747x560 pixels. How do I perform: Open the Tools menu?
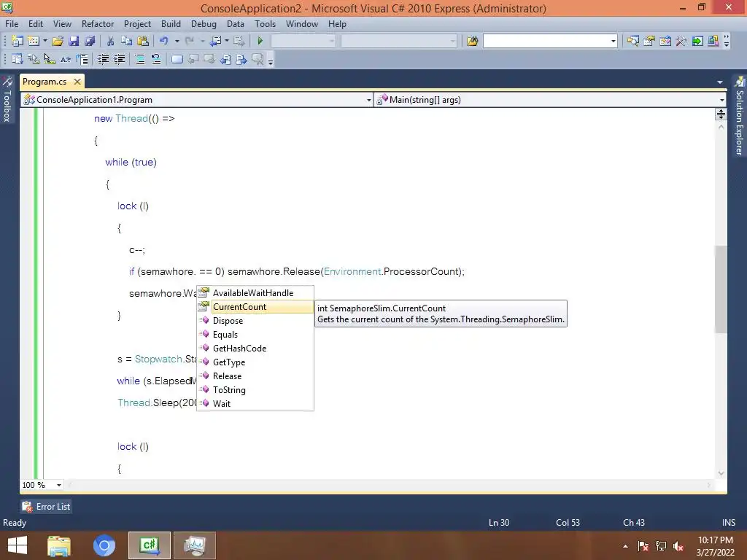click(265, 24)
